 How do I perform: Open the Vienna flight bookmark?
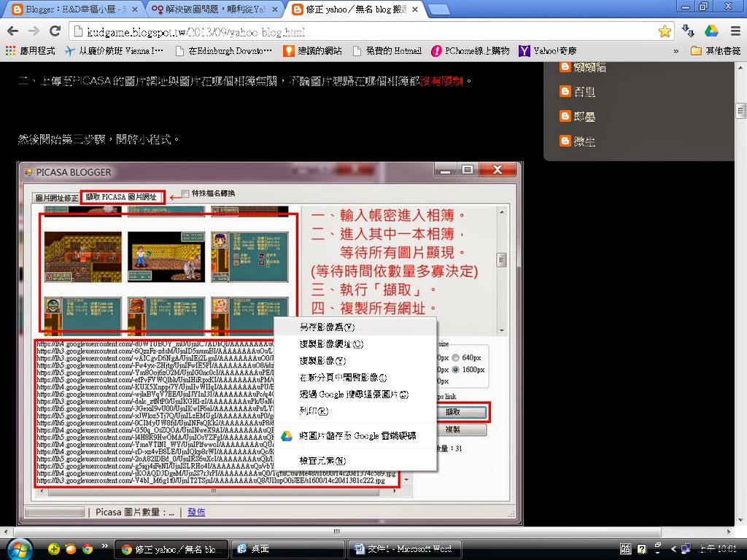click(x=115, y=50)
